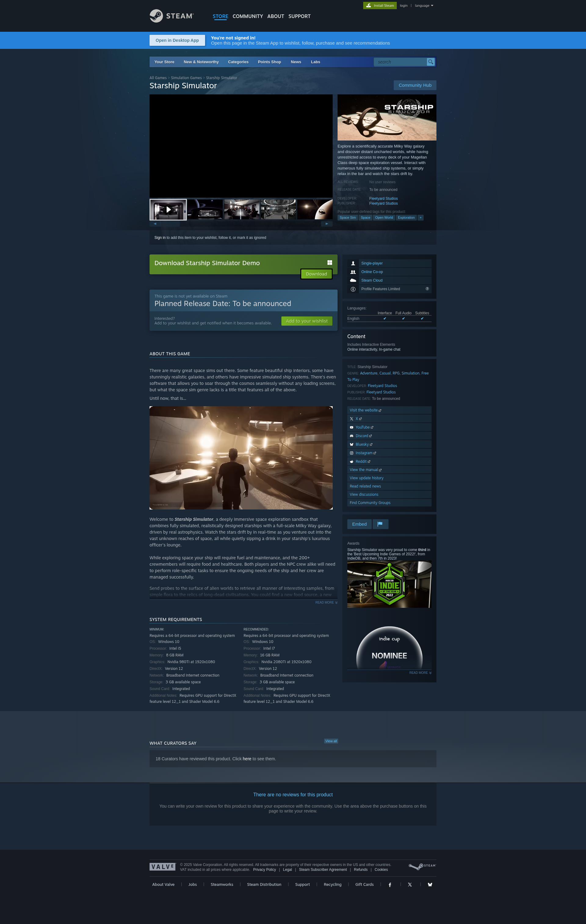Click Open in Desktop App button
586x924 pixels.
[x=177, y=40]
